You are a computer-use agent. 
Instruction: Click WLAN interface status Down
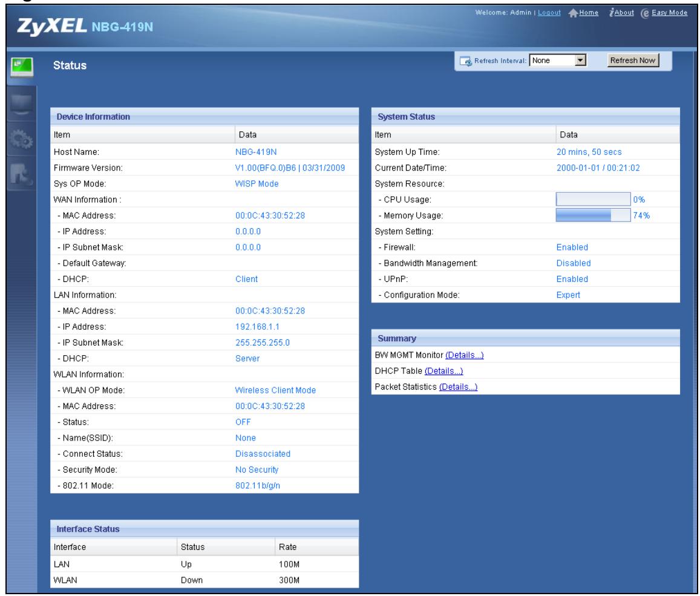192,580
